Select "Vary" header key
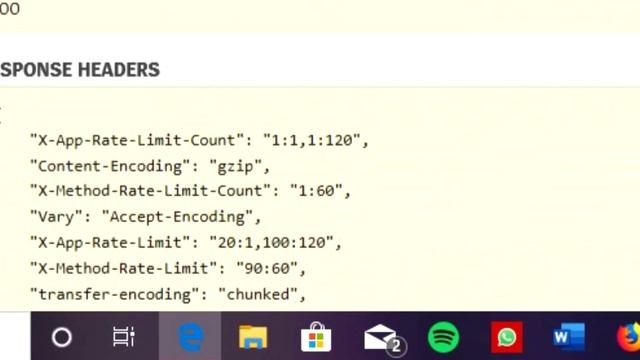This screenshot has height=360, width=640. (x=57, y=217)
